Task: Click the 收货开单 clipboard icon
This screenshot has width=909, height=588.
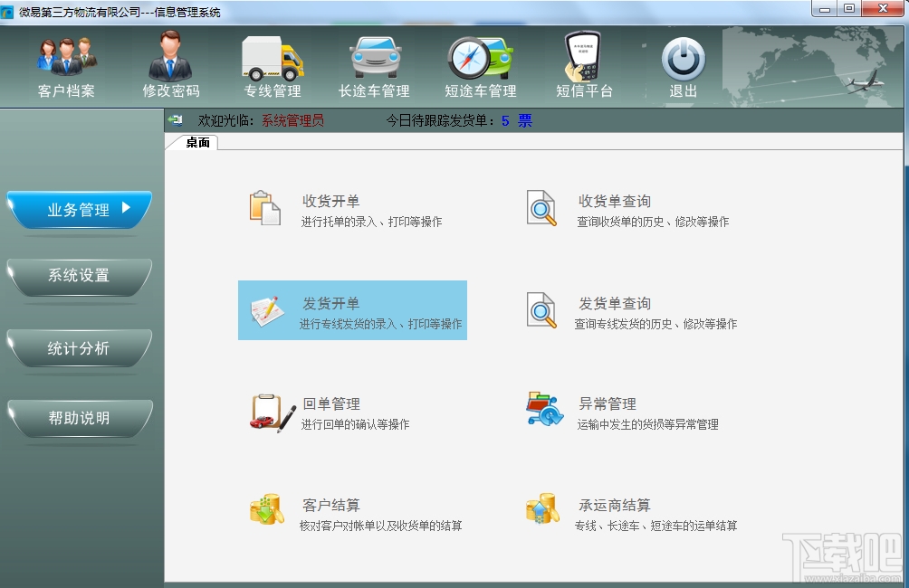Action: tap(265, 208)
